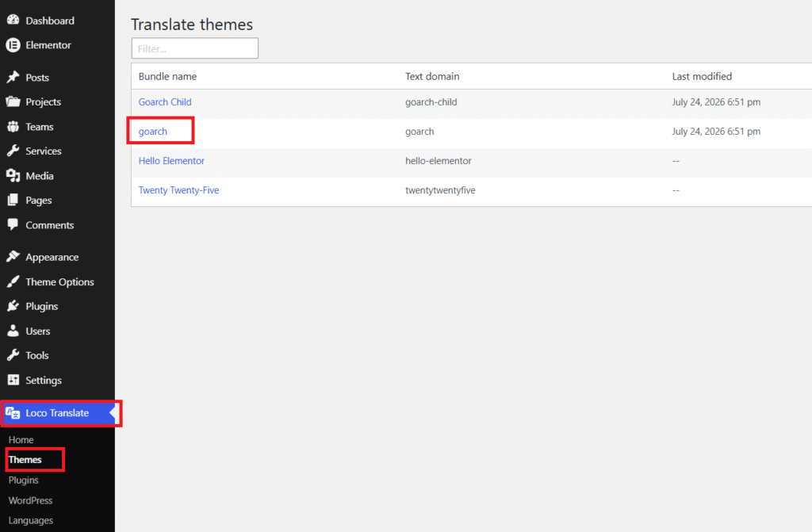Open the goarch theme bundle link
Viewport: 812px width, 532px height.
pos(153,132)
